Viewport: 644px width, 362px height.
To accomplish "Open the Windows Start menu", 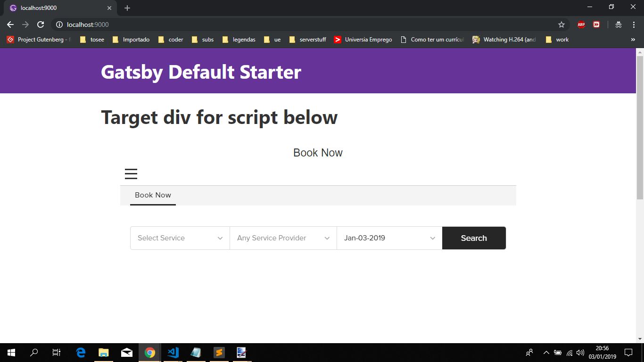I will tap(11, 353).
